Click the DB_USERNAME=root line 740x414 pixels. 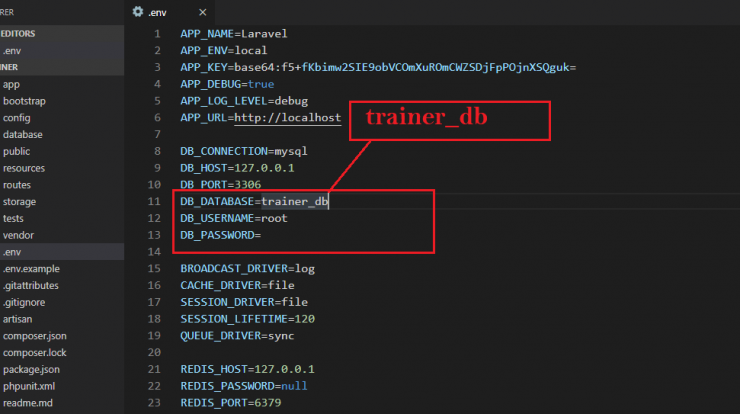point(234,218)
